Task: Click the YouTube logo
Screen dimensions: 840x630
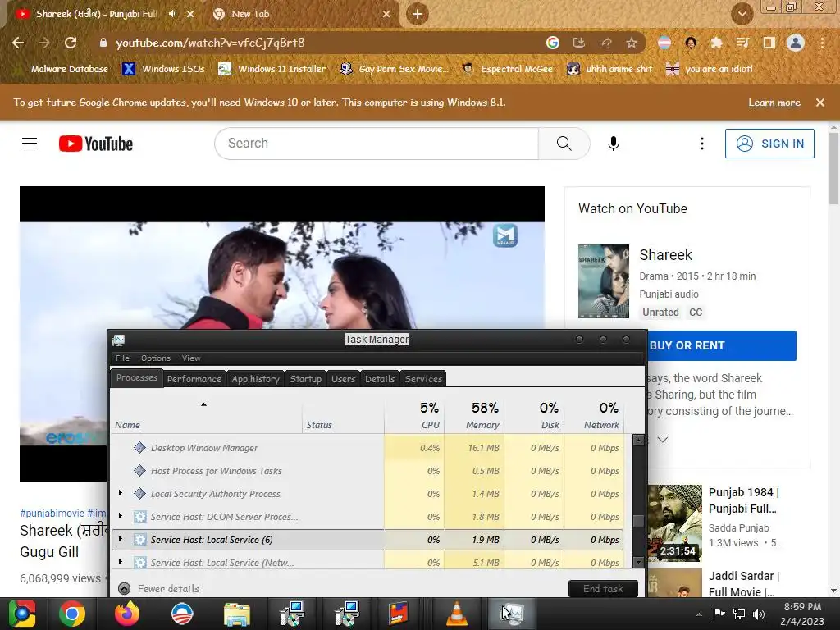Action: tap(96, 144)
